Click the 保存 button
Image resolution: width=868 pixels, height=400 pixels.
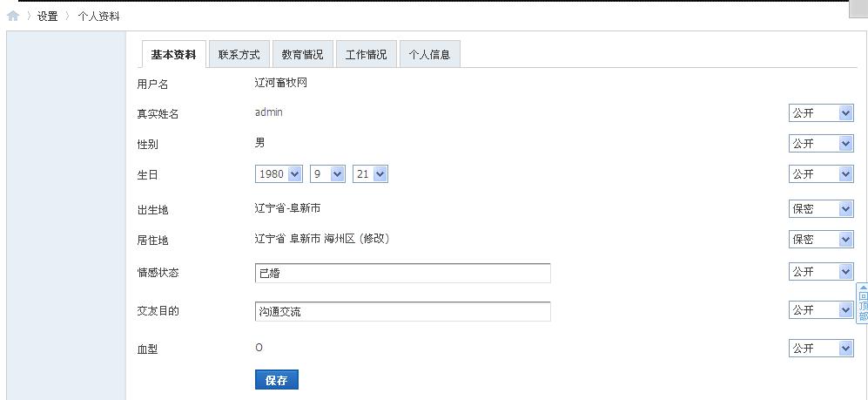point(277,380)
